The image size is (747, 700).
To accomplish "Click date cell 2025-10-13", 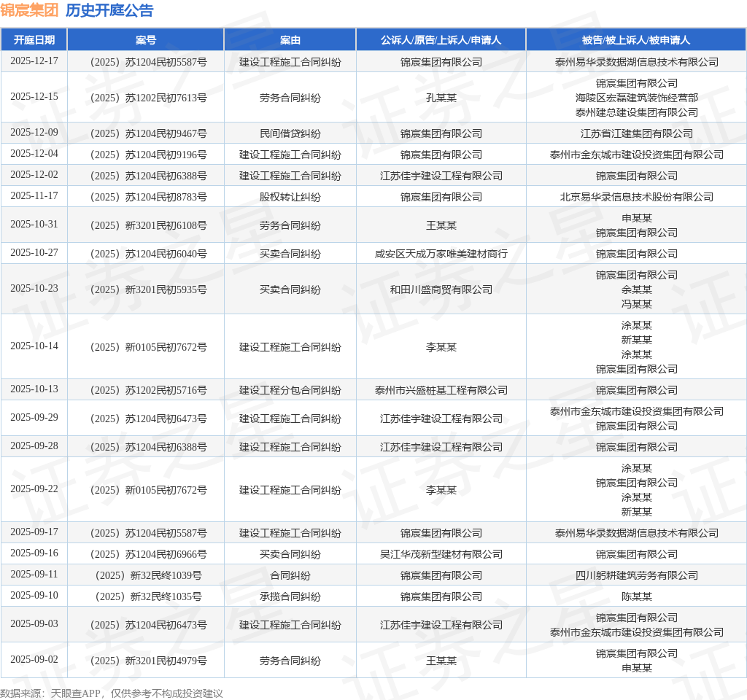I will coord(34,389).
